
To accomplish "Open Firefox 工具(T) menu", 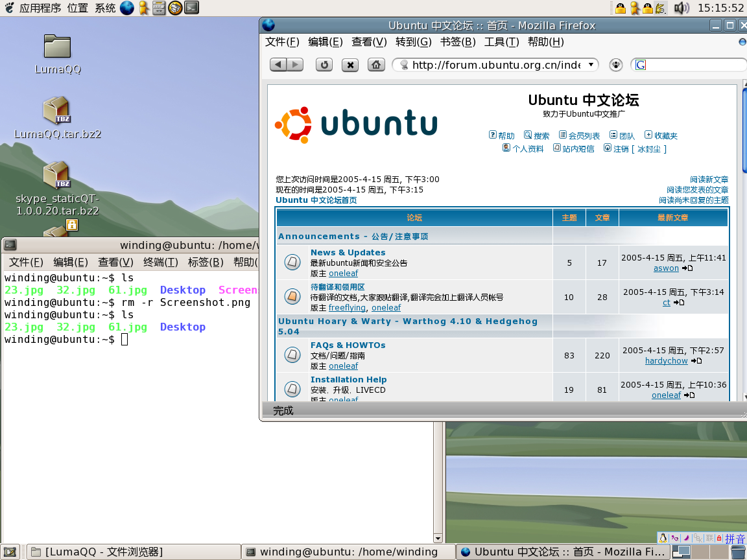I will pyautogui.click(x=502, y=42).
